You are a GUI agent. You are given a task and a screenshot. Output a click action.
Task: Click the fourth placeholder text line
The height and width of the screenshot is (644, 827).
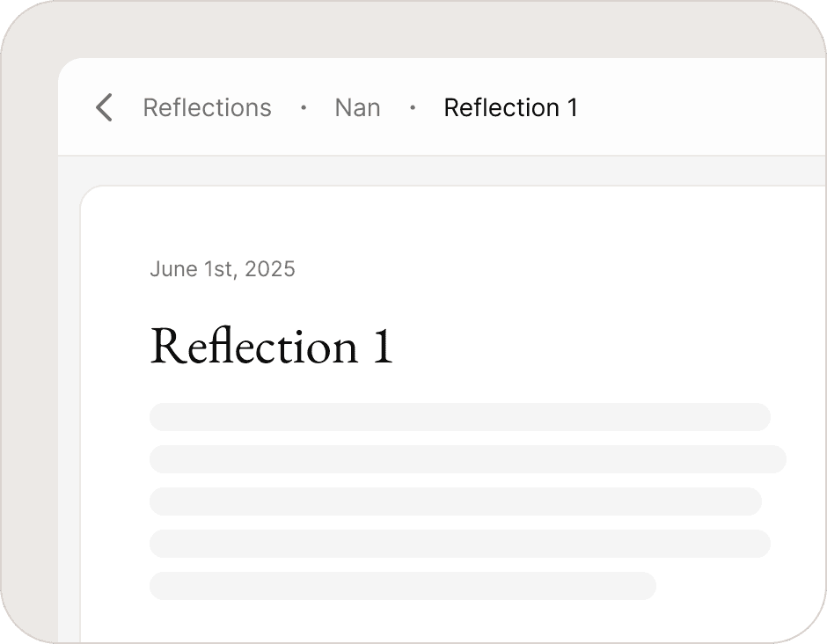click(x=459, y=544)
